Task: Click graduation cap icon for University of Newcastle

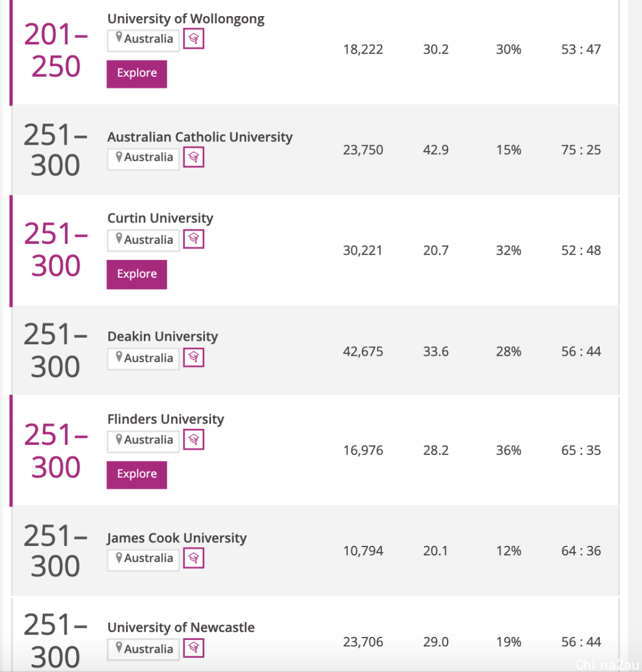Action: [194, 648]
